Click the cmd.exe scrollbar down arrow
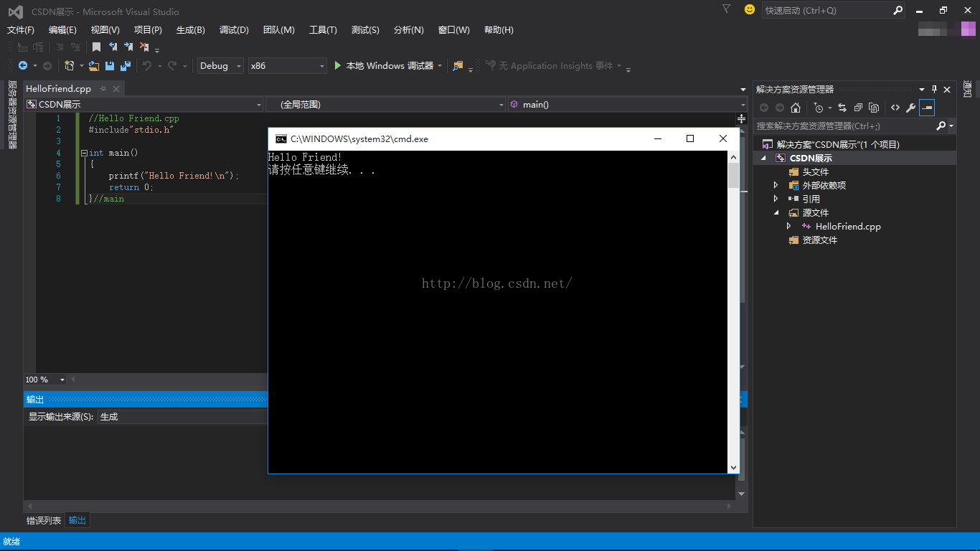This screenshot has height=551, width=980. (x=733, y=467)
